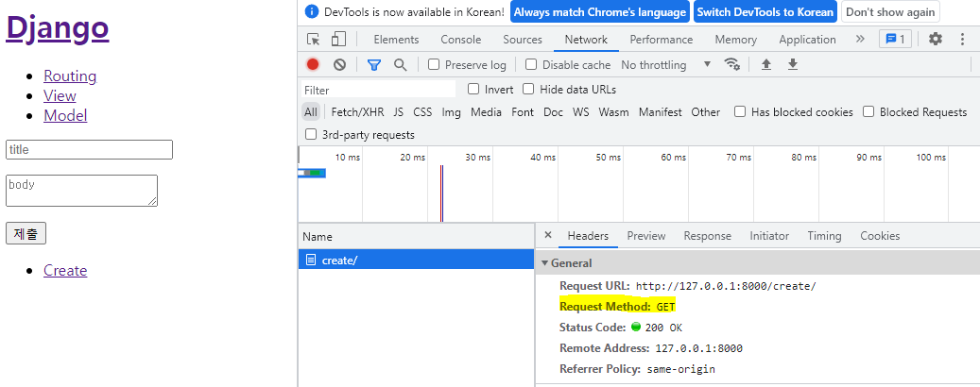Click Switch DevTools to Korean button

coord(765,12)
